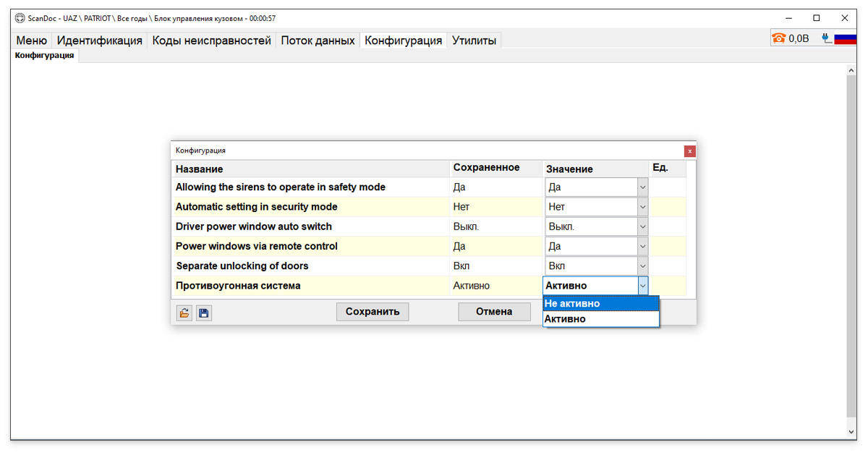Viewport: 868px width, 458px height.
Task: Select 'Automatic setting in security mode' row name
Action: (x=257, y=207)
